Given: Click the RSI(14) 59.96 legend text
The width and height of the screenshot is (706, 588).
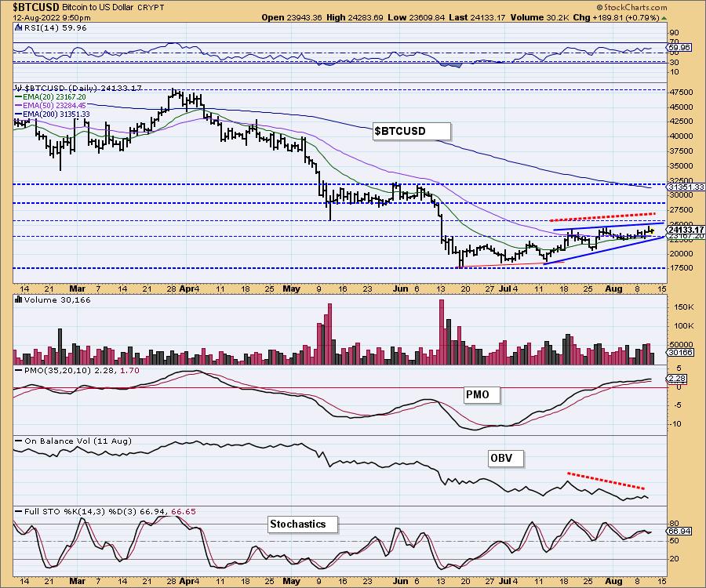Looking at the screenshot, I should 55,28.
